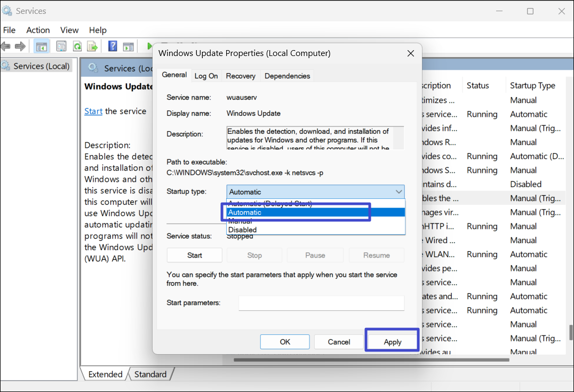This screenshot has height=392, width=574.
Task: Switch to the Recovery tab
Action: (241, 76)
